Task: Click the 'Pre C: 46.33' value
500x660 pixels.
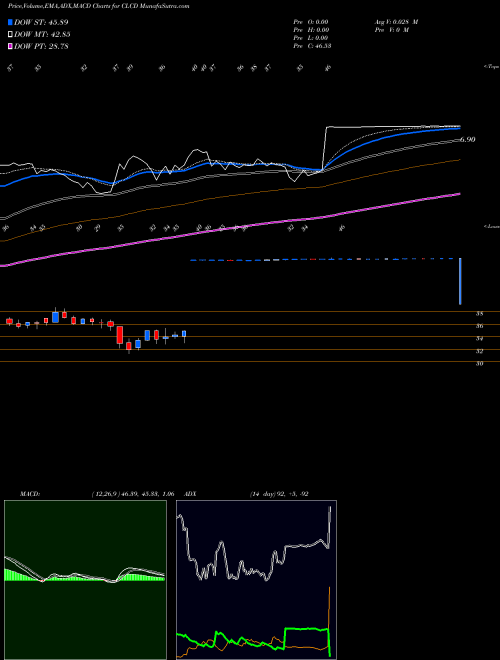Action: tap(312, 46)
